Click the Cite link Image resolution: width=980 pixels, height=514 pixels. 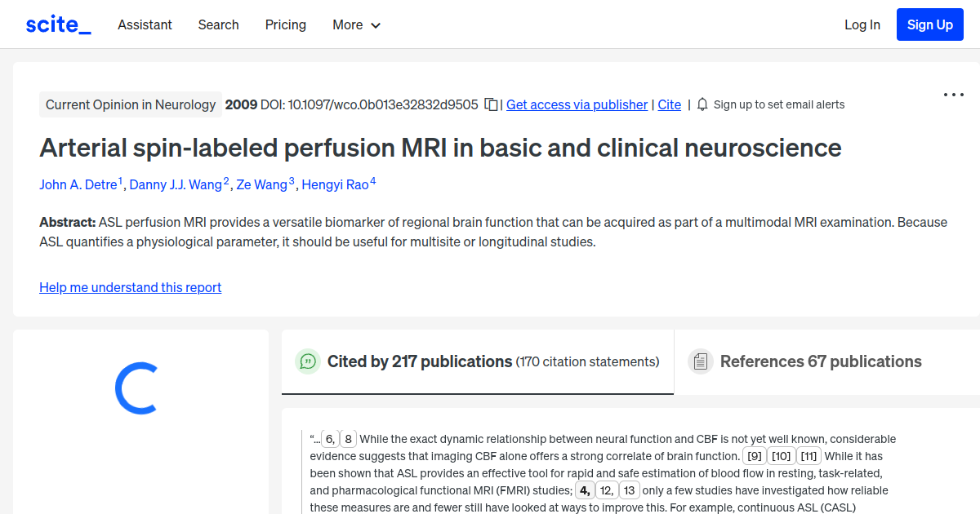669,104
